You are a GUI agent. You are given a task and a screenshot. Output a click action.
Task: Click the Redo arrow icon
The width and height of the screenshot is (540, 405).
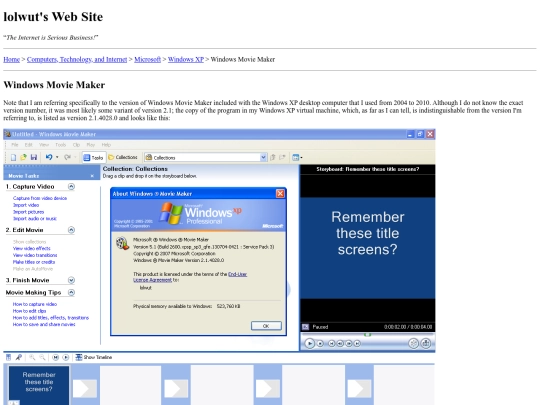tap(67, 157)
